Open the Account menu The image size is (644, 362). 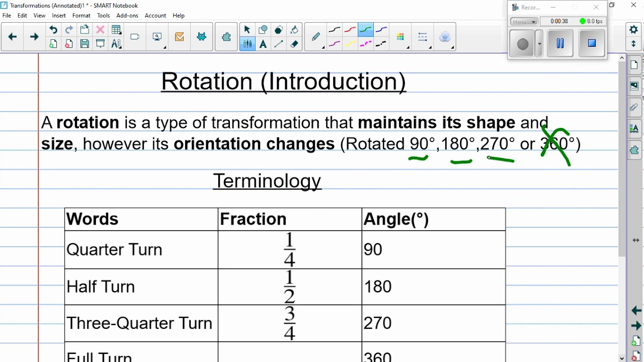click(155, 16)
